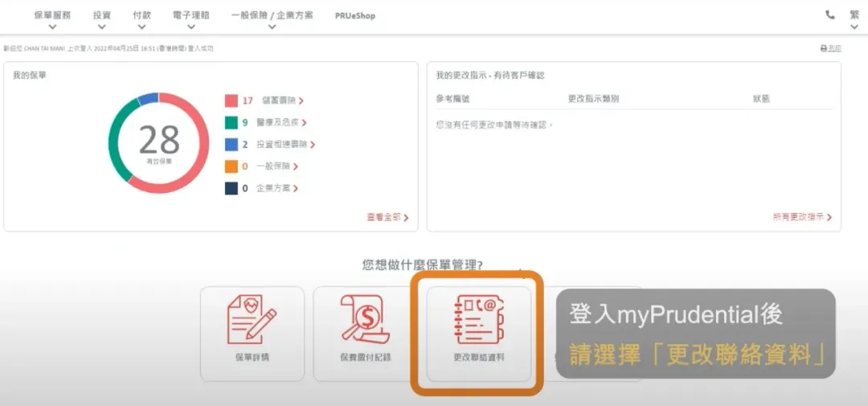
Task: Click the 我的保單 panel title
Action: point(30,75)
